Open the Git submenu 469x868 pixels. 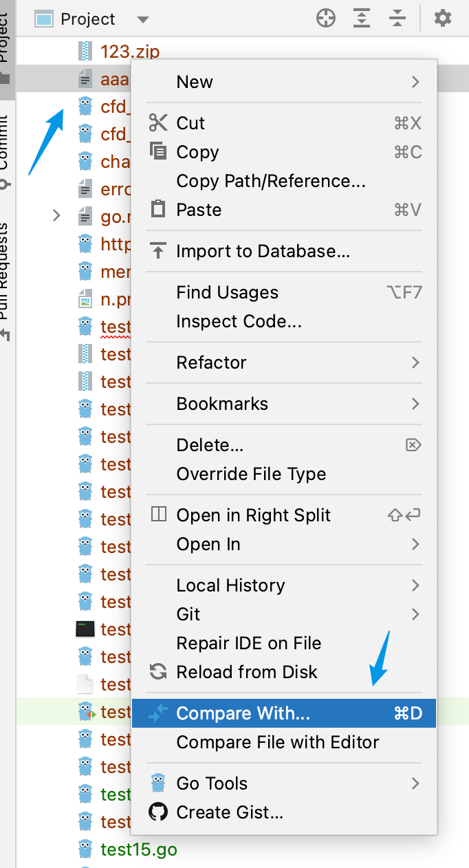click(283, 614)
